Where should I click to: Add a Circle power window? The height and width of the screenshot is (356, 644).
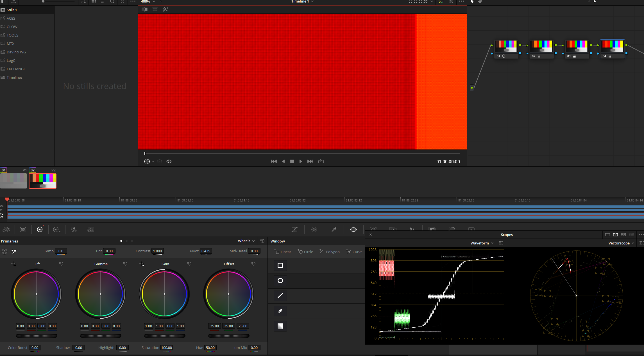coord(305,252)
